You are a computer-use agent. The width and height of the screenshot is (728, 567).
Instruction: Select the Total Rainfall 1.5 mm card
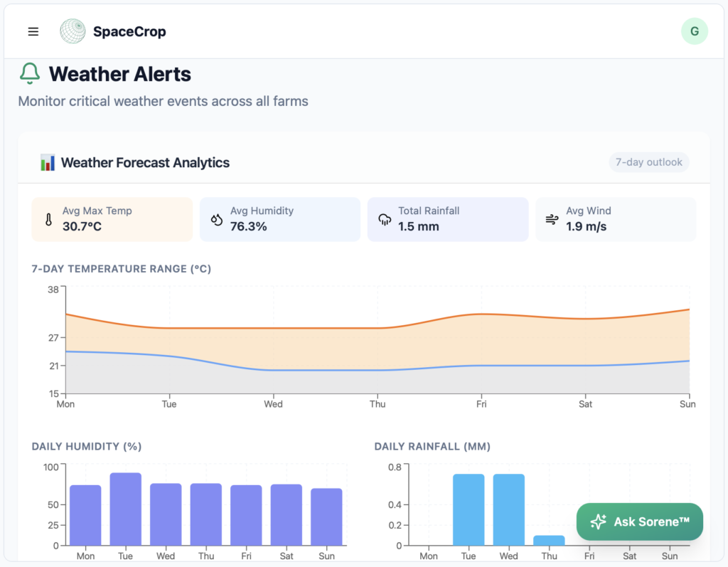pyautogui.click(x=448, y=219)
